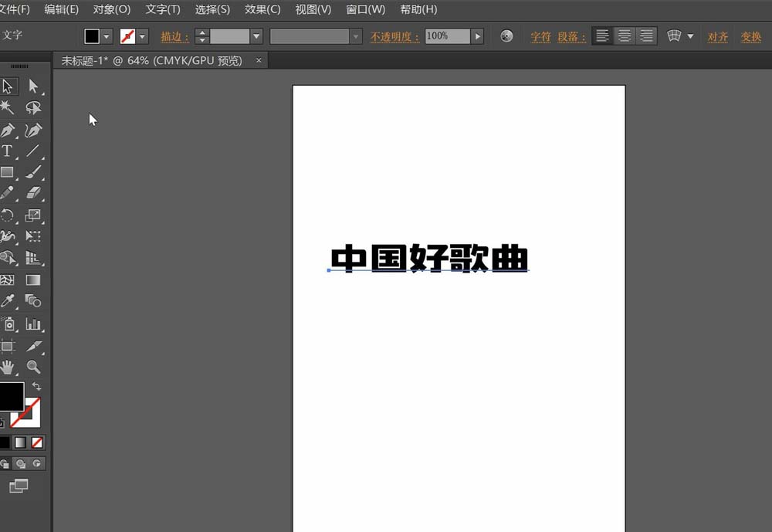Set paint mode to solid Color
The width and height of the screenshot is (772, 532).
pyautogui.click(x=4, y=442)
